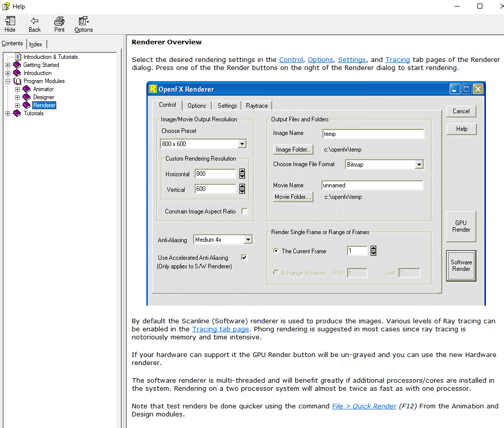This screenshot has height=428, width=504.
Task: Expand the Getting Started tree node
Action: 8,65
